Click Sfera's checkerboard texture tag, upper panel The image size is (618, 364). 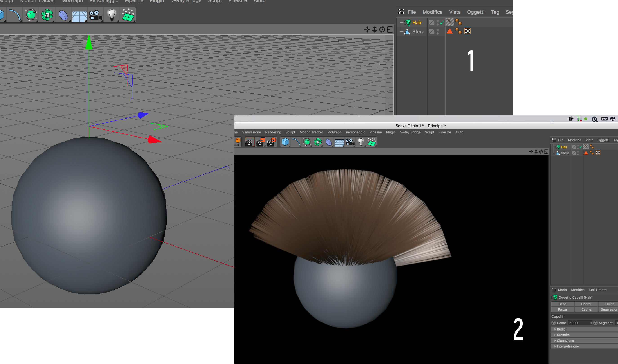pyautogui.click(x=468, y=31)
